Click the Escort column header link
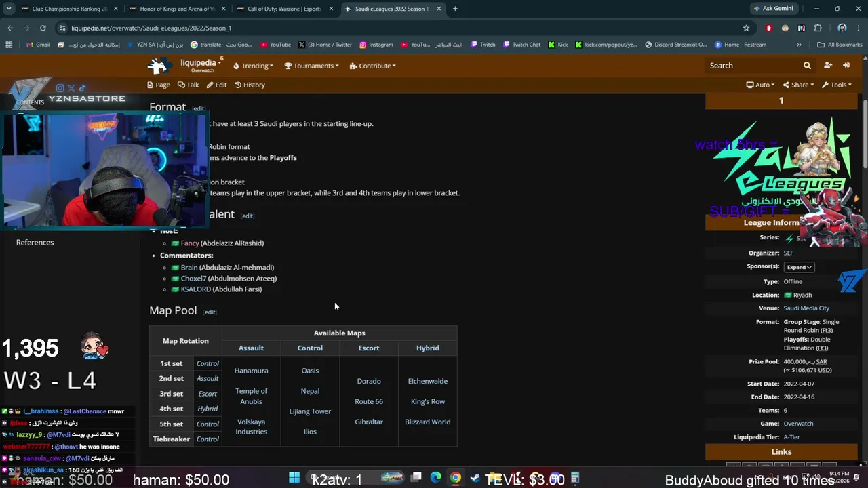Screen dimensions: 868x488 369,348
